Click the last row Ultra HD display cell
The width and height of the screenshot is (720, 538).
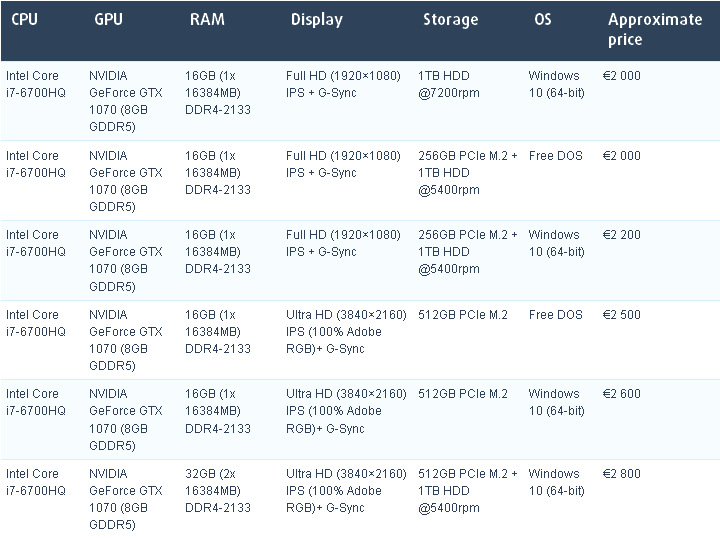pyautogui.click(x=345, y=491)
